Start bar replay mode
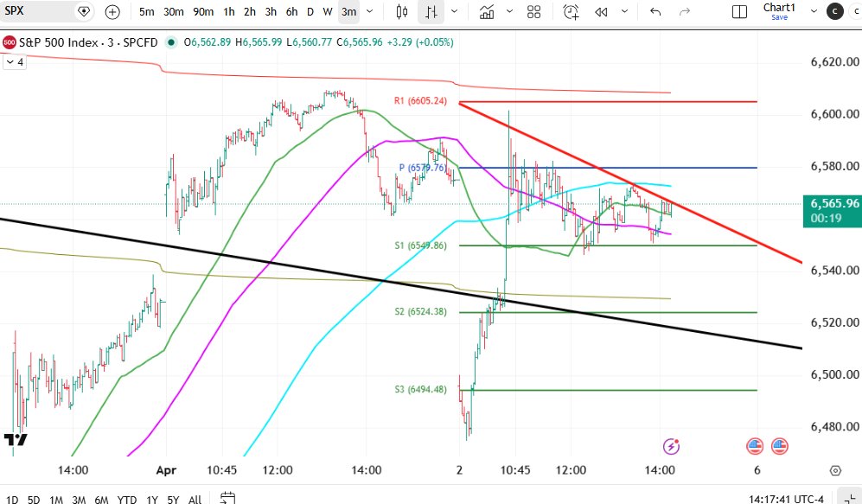This screenshot has height=504, width=862. click(x=601, y=11)
